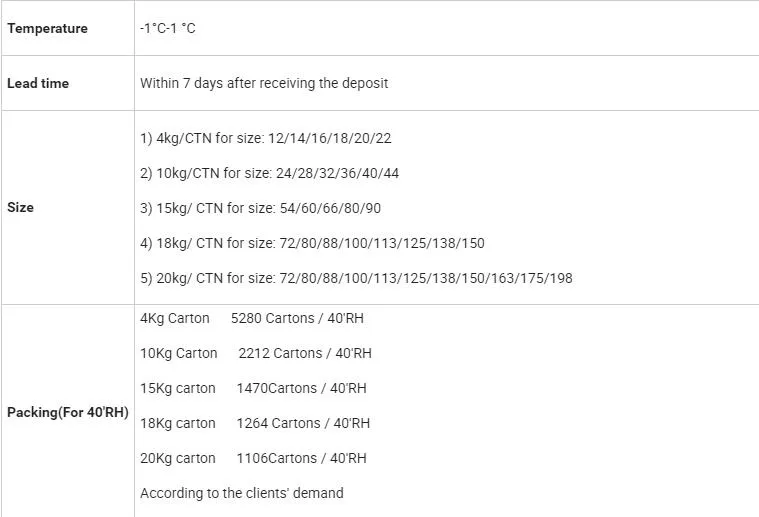Click the Lead time row label

[38, 83]
